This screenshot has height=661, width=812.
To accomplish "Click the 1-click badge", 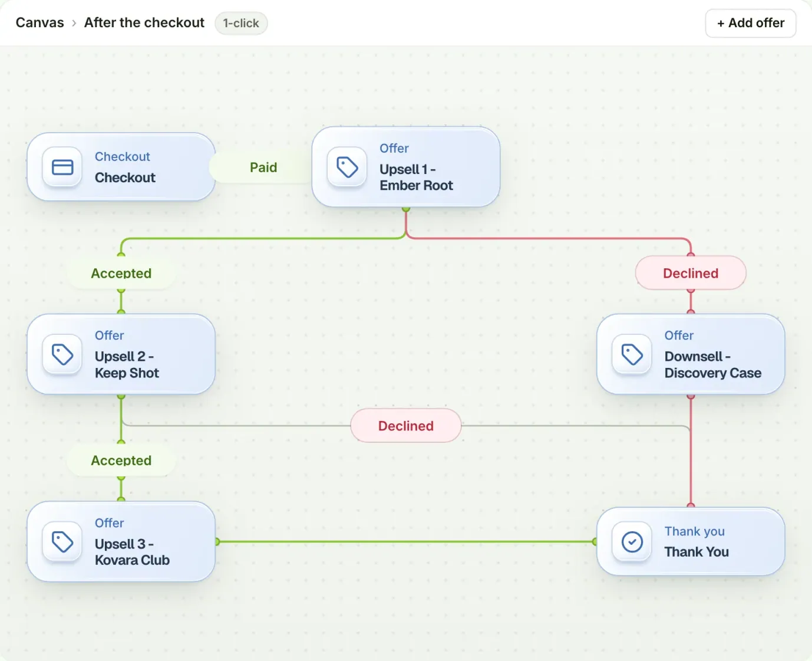I will click(241, 23).
